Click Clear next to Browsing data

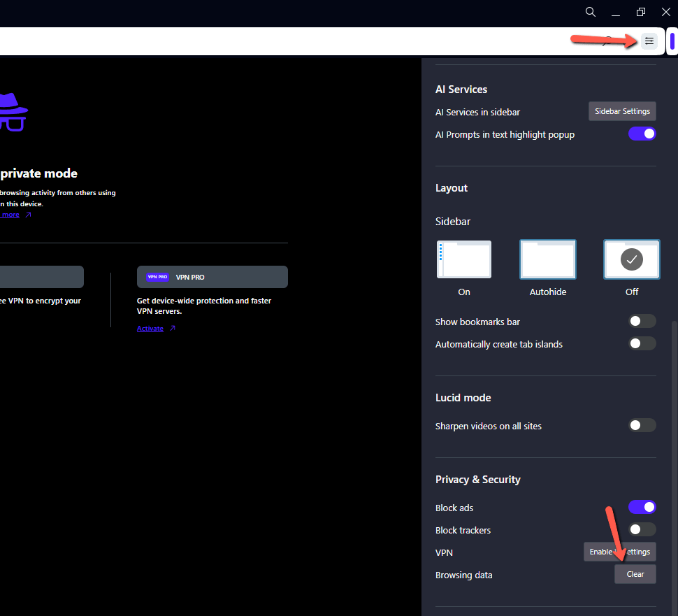click(x=635, y=573)
